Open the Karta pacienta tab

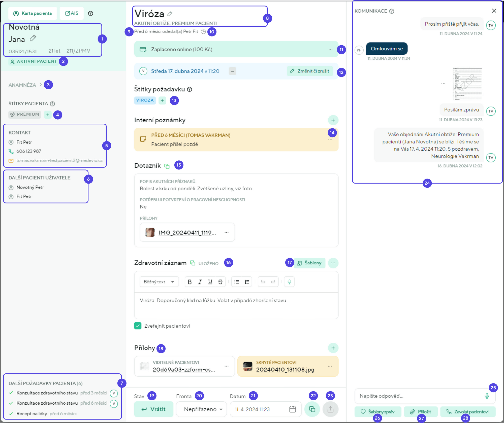pyautogui.click(x=33, y=13)
